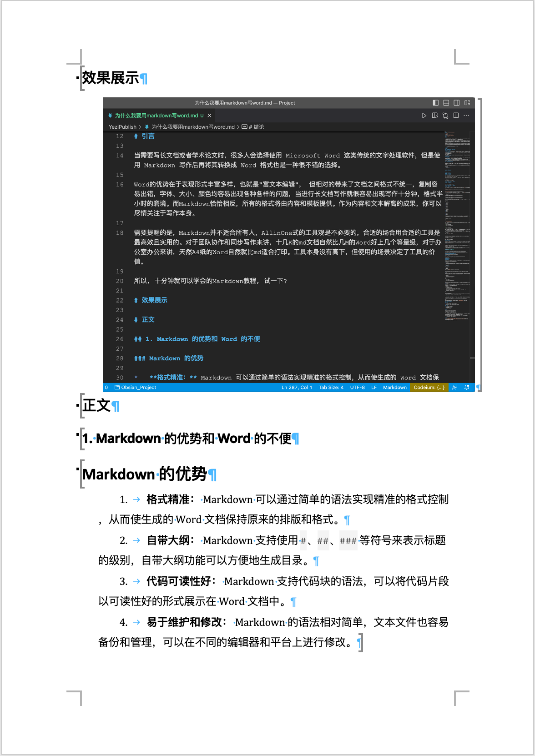Image resolution: width=535 pixels, height=756 pixels.
Task: Click the ### Markdown 的优势 line in code editor
Action: click(169, 358)
